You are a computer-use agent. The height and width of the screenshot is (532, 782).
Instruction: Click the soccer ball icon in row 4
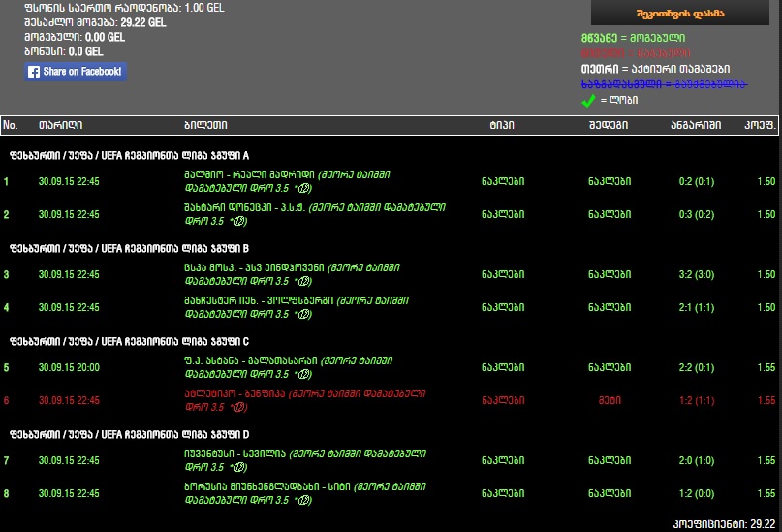[x=304, y=315]
